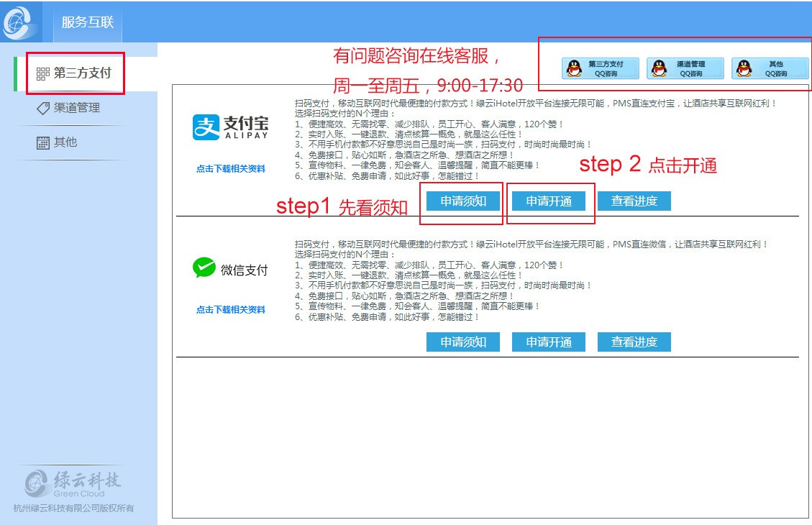Select Alipay reason 1 '便捷高效、无需找零'
The height and width of the screenshot is (525, 812).
click(x=429, y=124)
